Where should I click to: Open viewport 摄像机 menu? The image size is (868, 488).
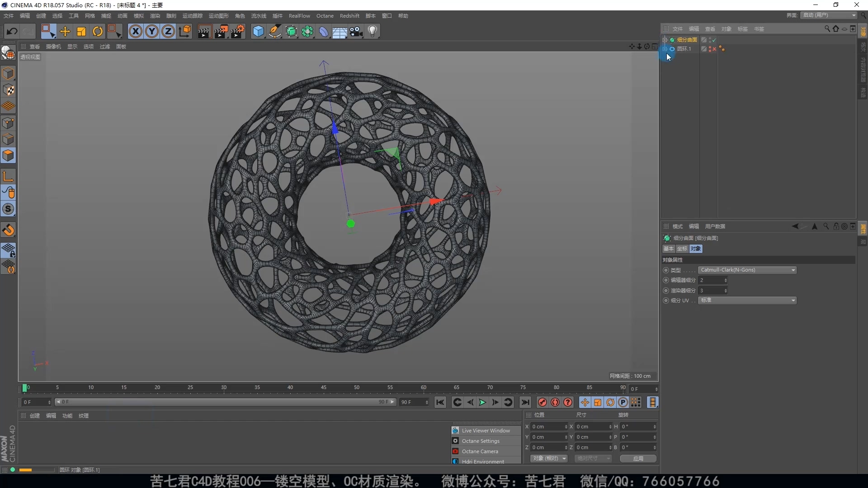[x=53, y=47]
